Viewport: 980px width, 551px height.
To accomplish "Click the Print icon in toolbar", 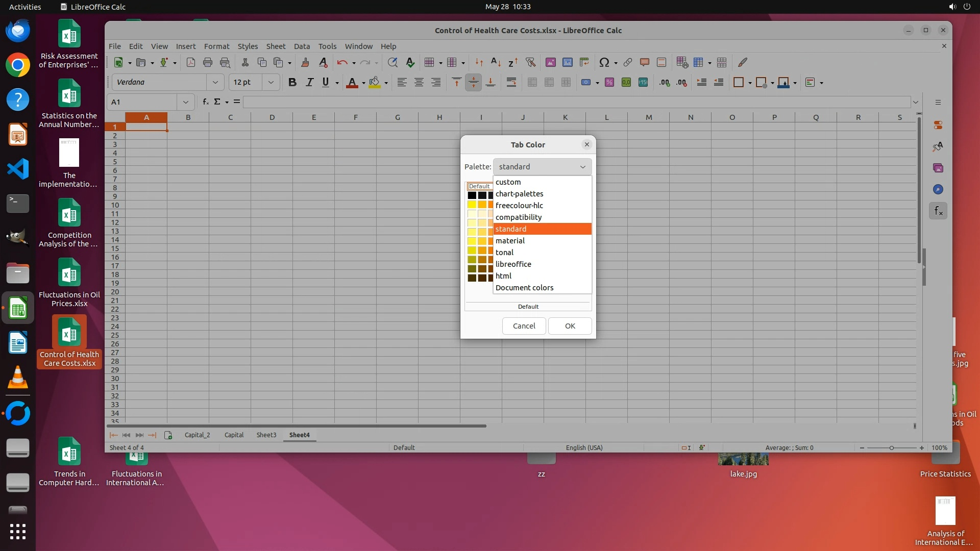I will click(x=207, y=62).
